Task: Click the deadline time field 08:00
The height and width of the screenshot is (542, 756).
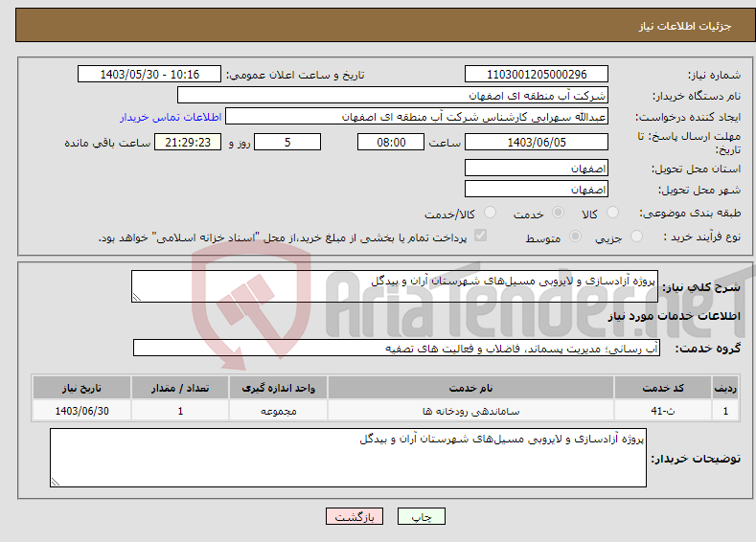Action: 391,142
